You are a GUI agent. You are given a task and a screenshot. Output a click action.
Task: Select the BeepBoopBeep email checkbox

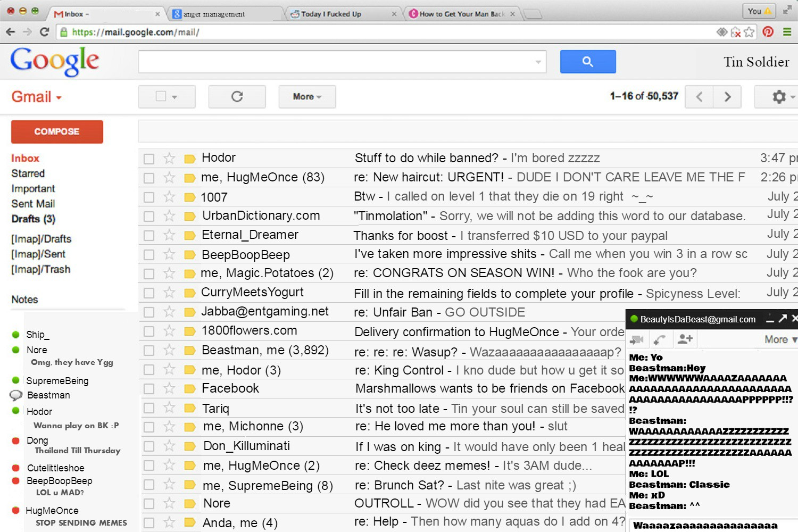click(149, 255)
